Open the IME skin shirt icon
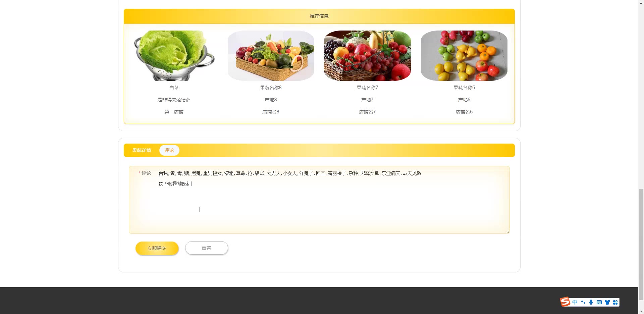 point(607,302)
